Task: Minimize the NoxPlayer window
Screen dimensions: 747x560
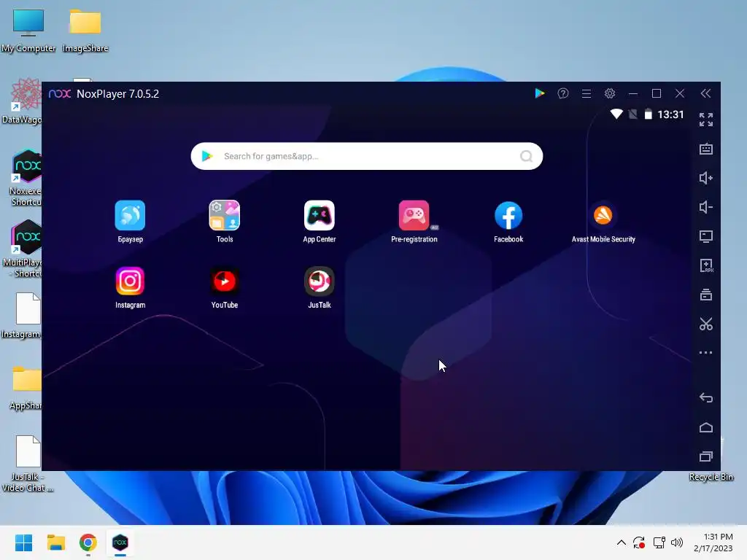Action: 633,94
